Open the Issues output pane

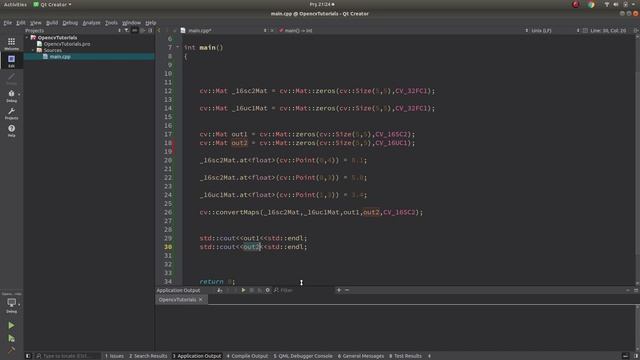114,356
